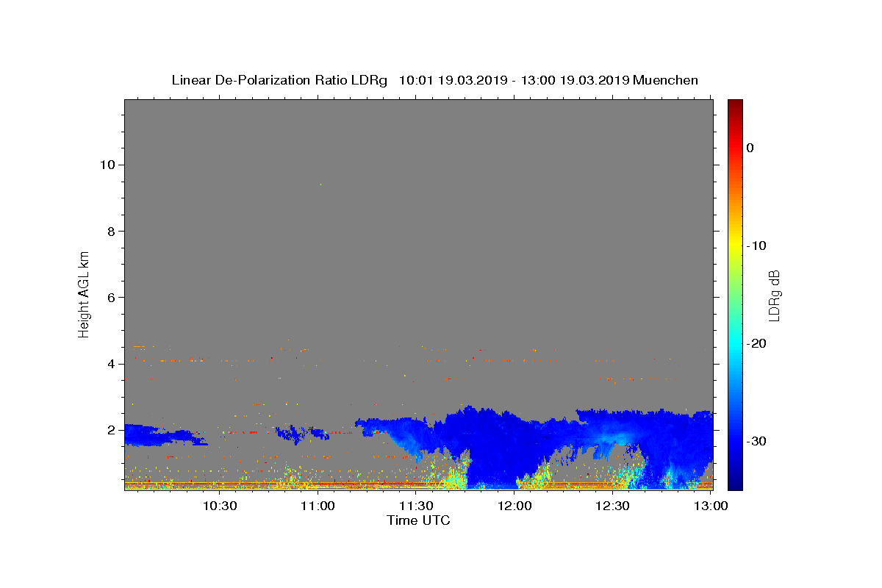Click the dark red top of the colorbar
Viewport: 882px width, 588px height.
point(735,105)
